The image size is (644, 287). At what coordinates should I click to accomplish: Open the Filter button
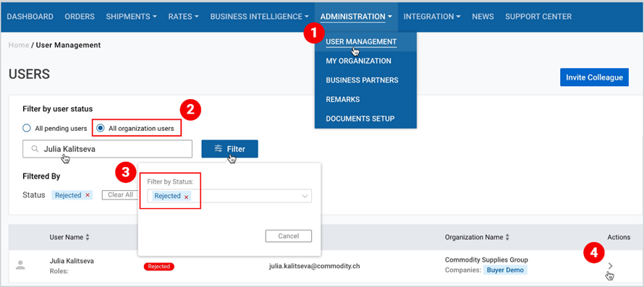point(229,149)
